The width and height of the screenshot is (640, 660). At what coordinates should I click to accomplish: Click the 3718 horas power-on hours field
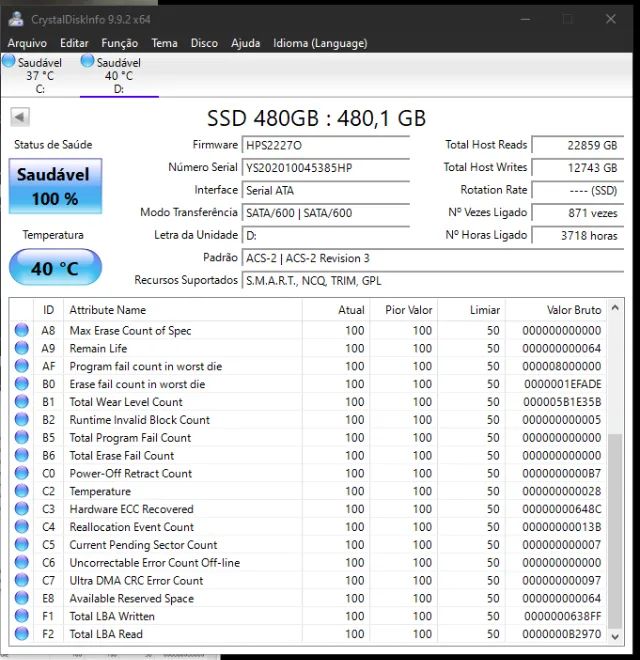pyautogui.click(x=578, y=235)
